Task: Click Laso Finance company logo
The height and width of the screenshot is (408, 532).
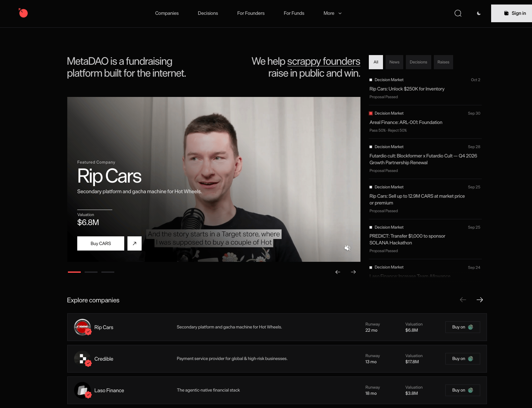Action: click(82, 390)
